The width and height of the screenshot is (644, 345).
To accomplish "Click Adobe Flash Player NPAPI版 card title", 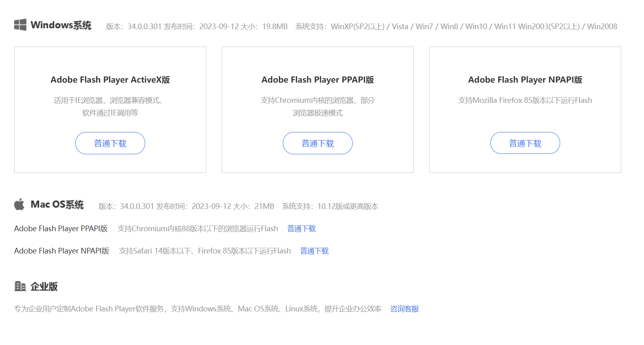I will pos(525,80).
